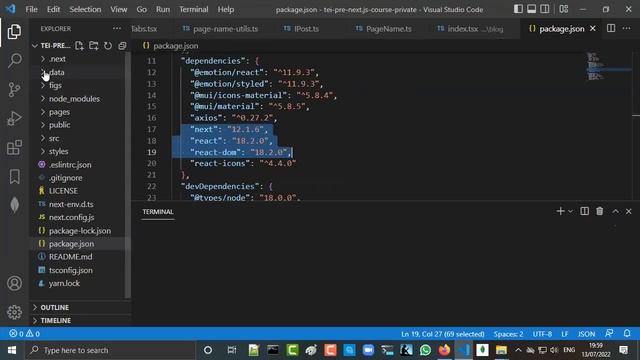Create a new terminal with plus icon
The width and height of the screenshot is (640, 360).
pyautogui.click(x=560, y=211)
